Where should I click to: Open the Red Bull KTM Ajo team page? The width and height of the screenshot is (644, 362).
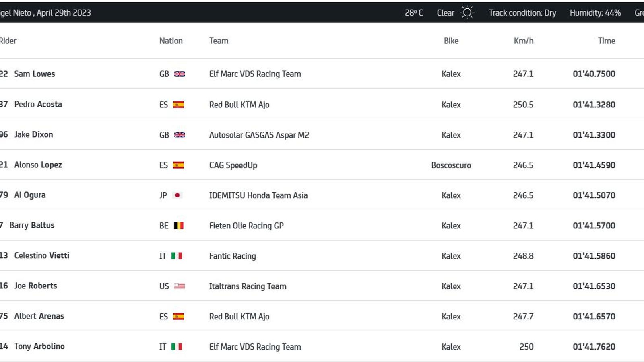240,104
